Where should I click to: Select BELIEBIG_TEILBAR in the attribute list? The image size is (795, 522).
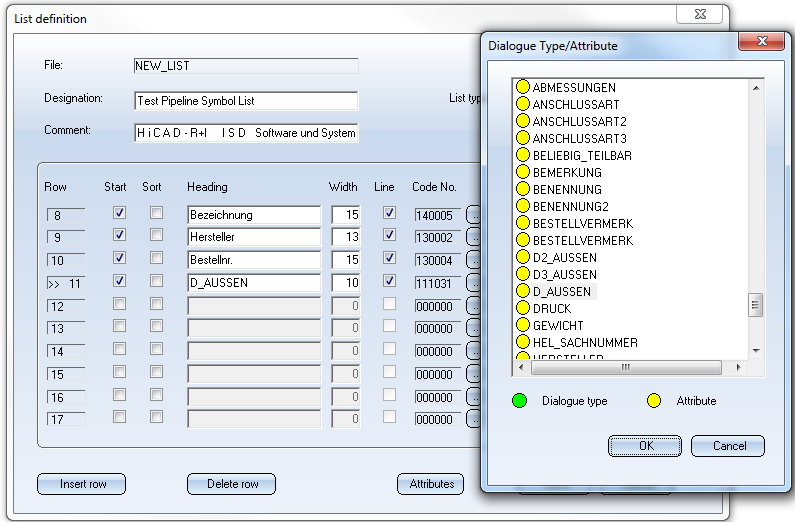582,156
